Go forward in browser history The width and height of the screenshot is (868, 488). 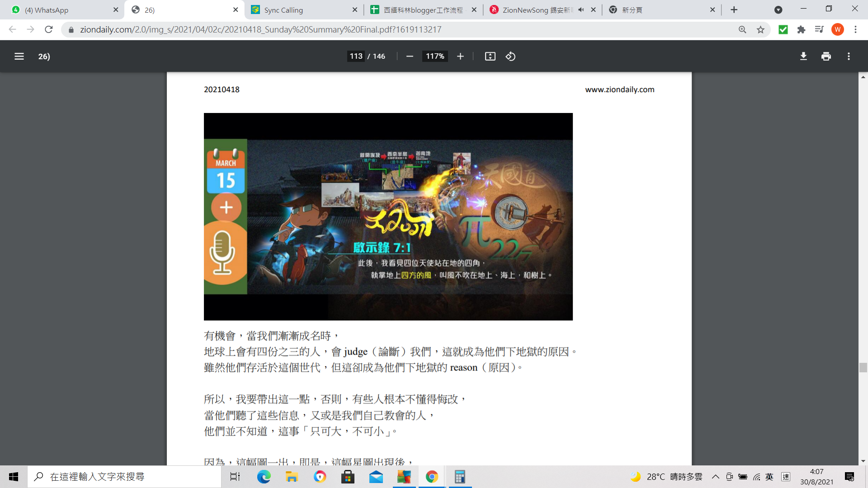[30, 29]
